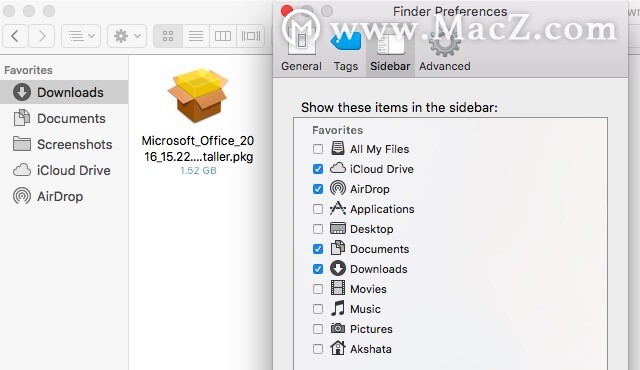
Task: Click the Downloads arrow icon in preferences list
Action: pyautogui.click(x=338, y=268)
